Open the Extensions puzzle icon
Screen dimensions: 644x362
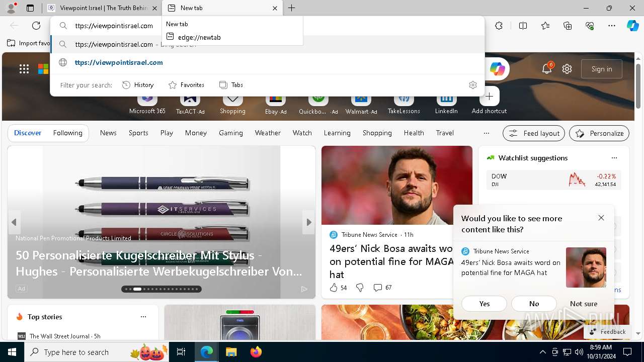(x=499, y=26)
